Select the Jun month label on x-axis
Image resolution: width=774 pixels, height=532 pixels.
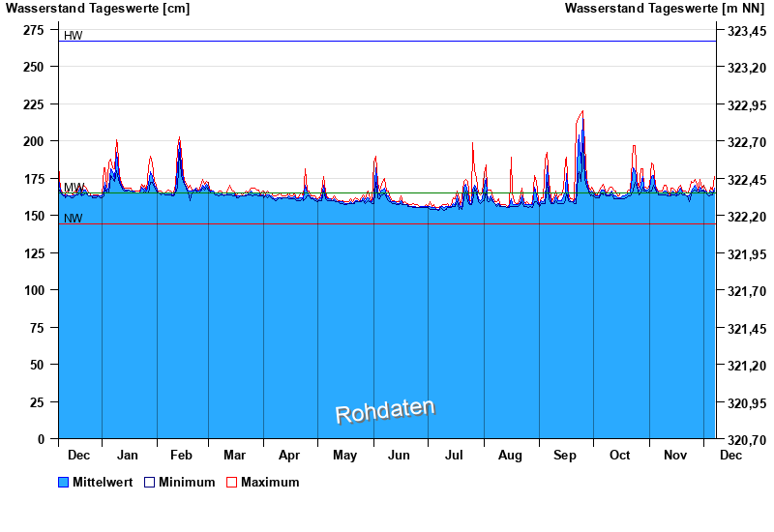click(x=400, y=455)
